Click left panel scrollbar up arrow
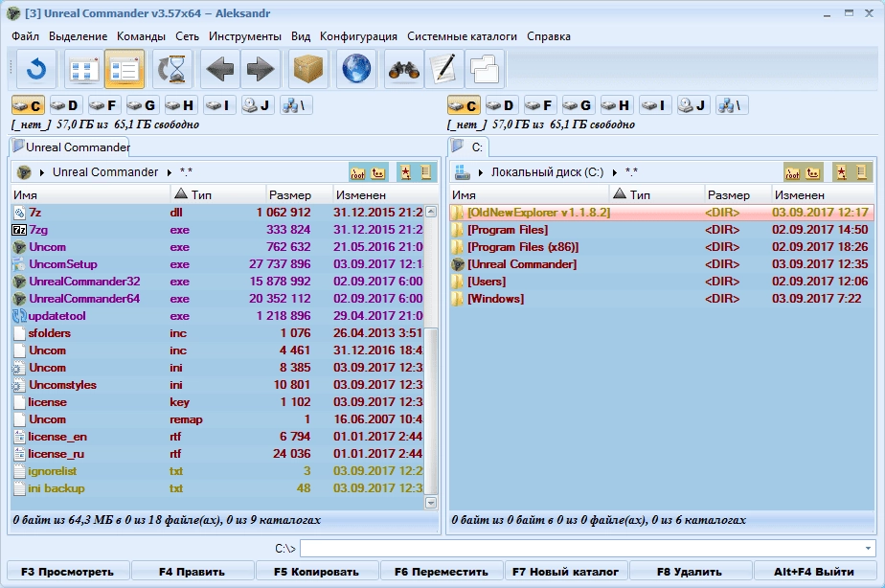 point(431,213)
